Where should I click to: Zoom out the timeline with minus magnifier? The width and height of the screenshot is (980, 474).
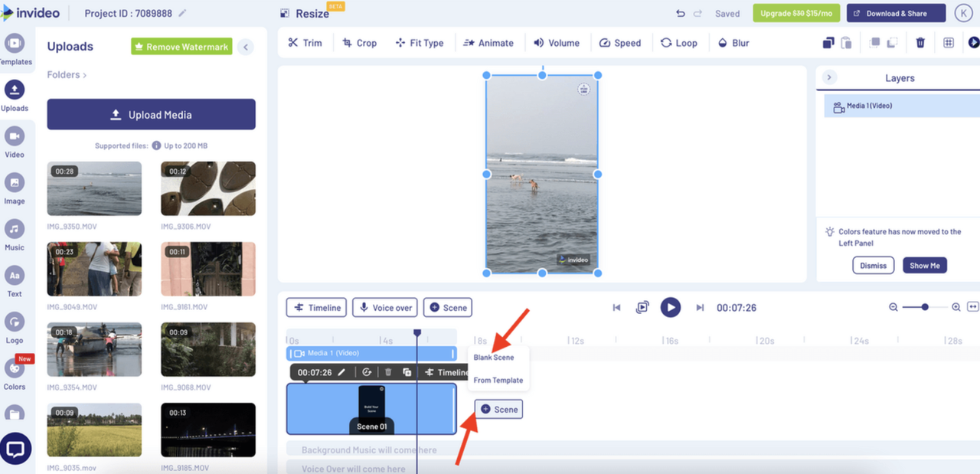[893, 307]
